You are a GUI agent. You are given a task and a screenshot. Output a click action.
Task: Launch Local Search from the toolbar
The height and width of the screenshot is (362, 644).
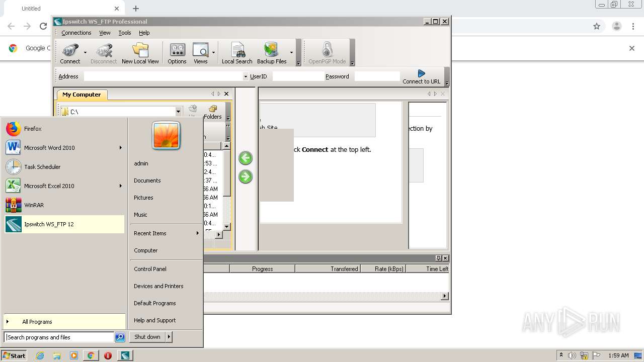pos(237,53)
